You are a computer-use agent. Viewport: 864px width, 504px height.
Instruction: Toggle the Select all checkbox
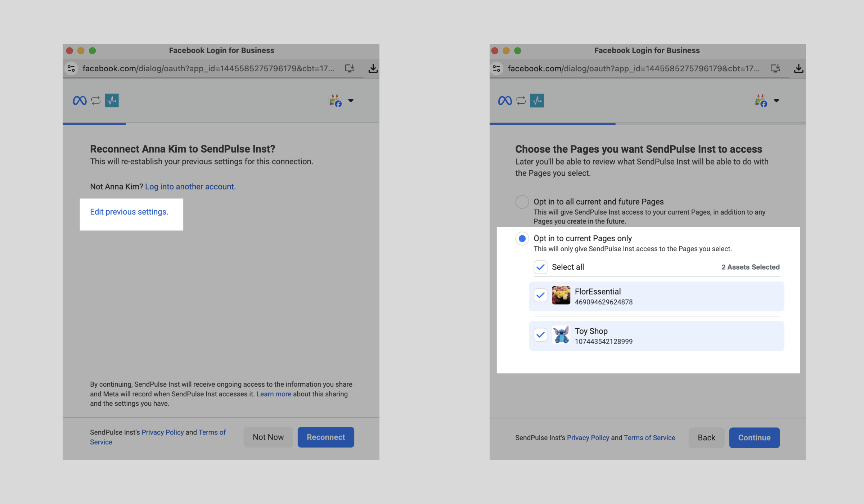tap(540, 267)
